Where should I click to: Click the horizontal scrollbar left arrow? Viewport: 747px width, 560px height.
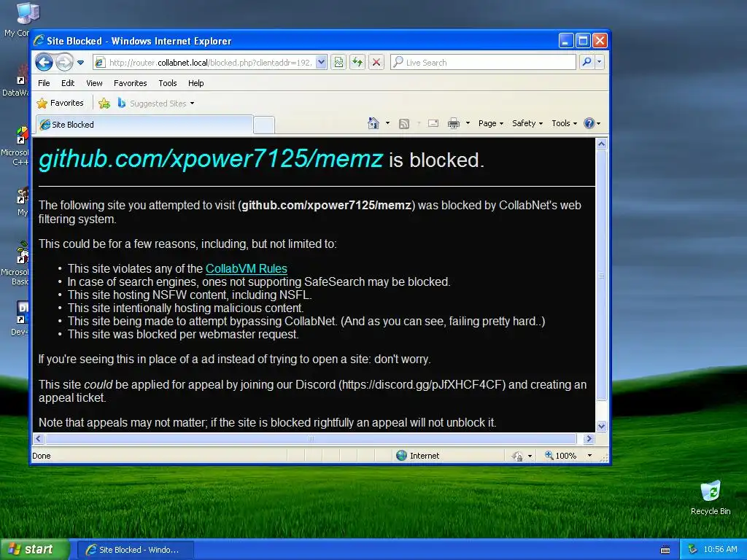pyautogui.click(x=39, y=438)
